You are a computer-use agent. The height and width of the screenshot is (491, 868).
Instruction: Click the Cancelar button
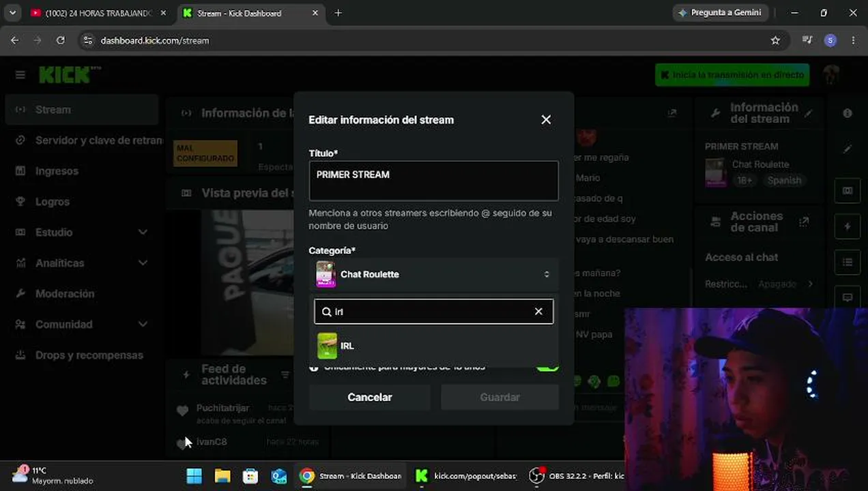click(369, 397)
